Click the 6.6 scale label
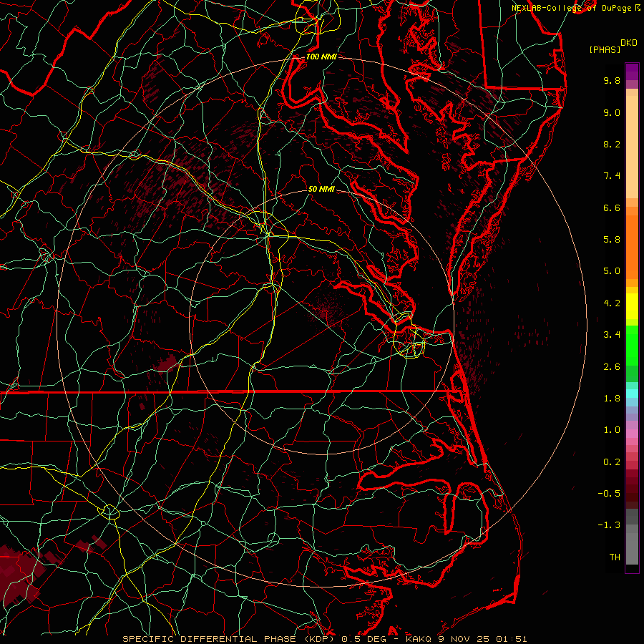 tap(612, 208)
